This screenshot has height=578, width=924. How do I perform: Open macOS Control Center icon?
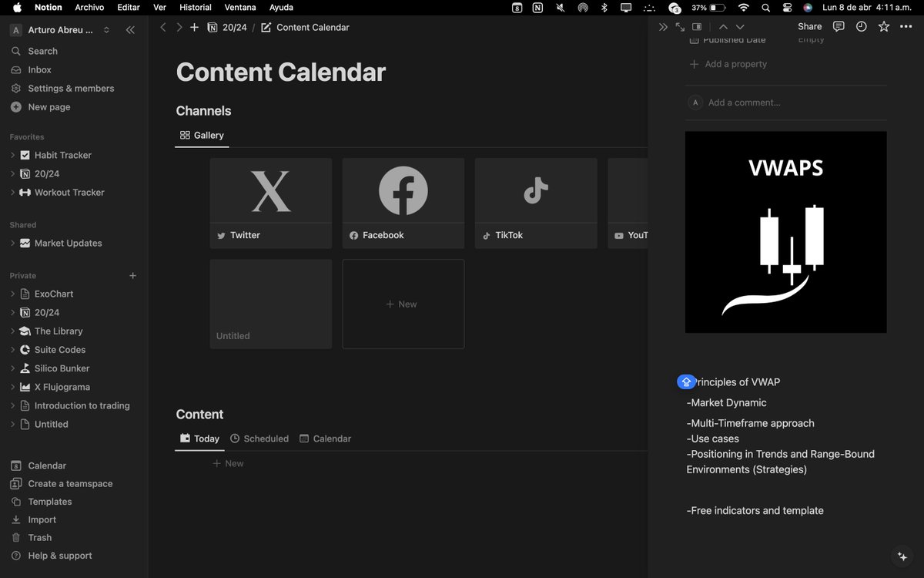[x=787, y=7]
